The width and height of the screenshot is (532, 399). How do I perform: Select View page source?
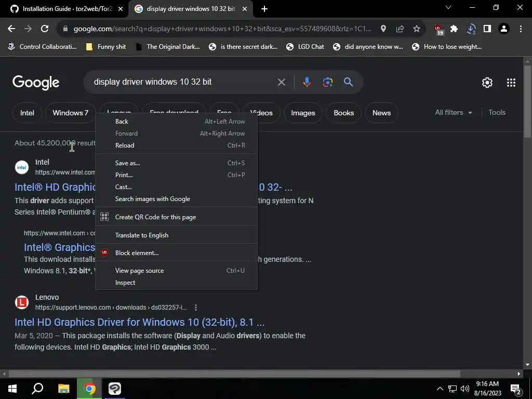(176, 270)
